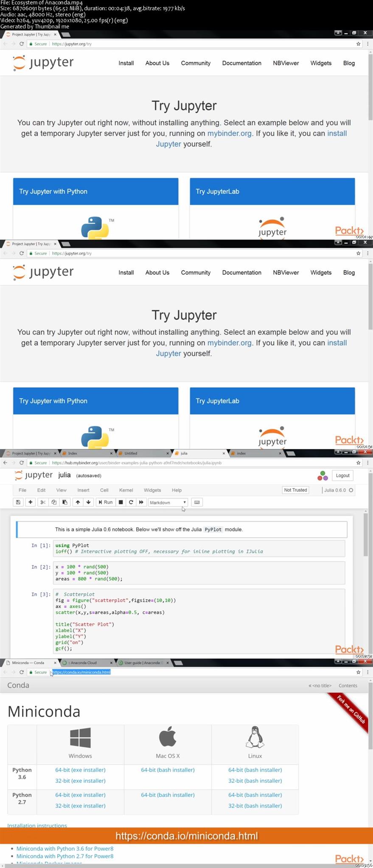Cut selected cells with the scissors icon
The image size is (373, 868).
click(43, 502)
